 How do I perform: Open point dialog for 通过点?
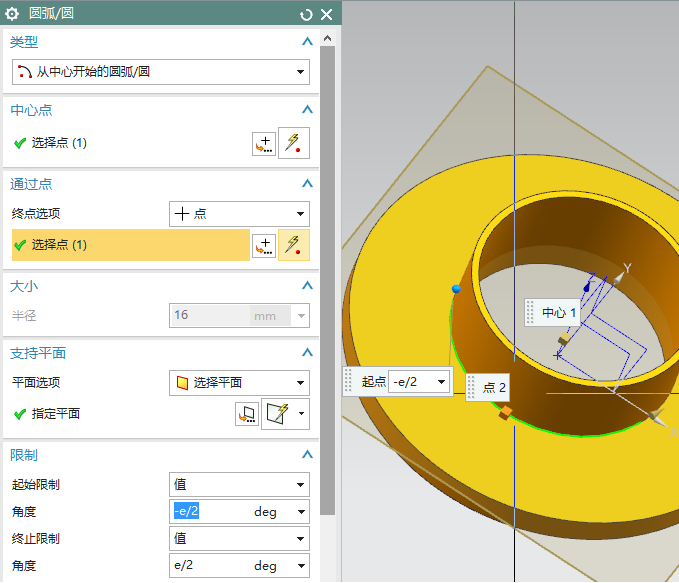click(x=263, y=245)
